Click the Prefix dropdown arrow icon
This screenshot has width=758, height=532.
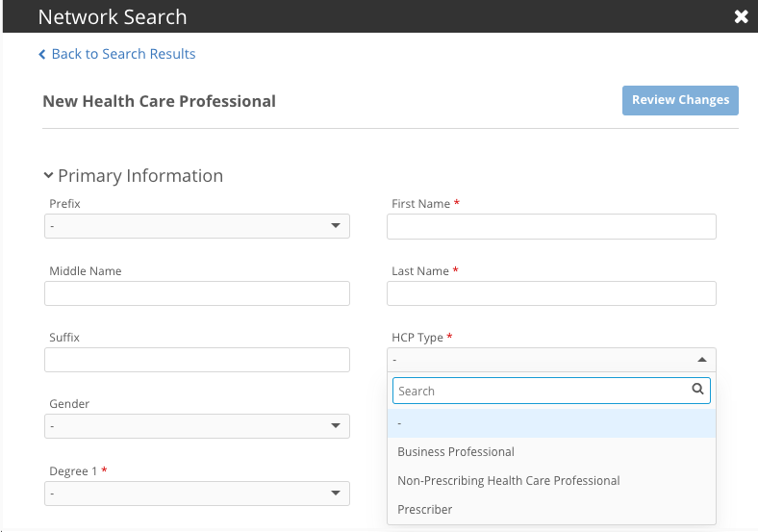[336, 226]
